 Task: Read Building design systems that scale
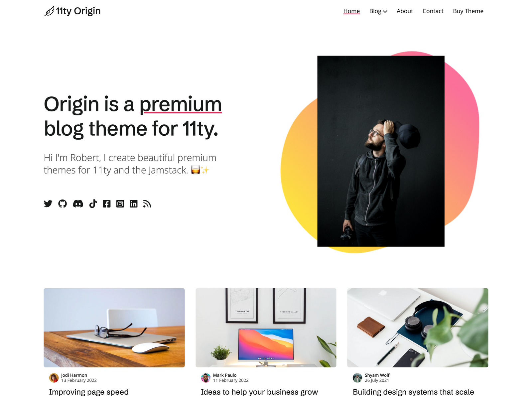pos(413,392)
